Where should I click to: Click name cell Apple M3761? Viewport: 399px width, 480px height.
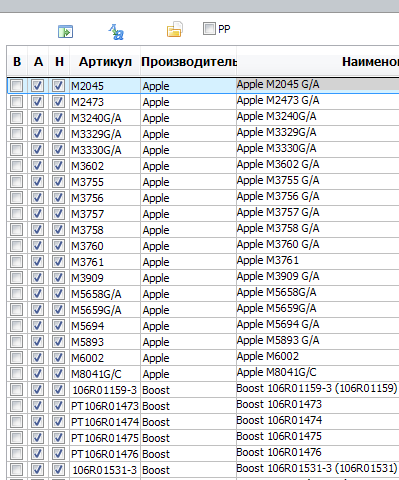(318, 261)
